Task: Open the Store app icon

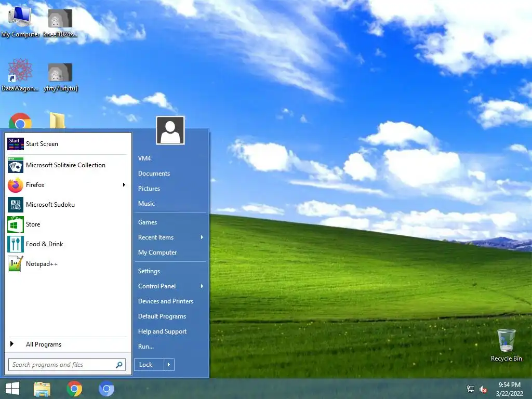Action: click(16, 224)
